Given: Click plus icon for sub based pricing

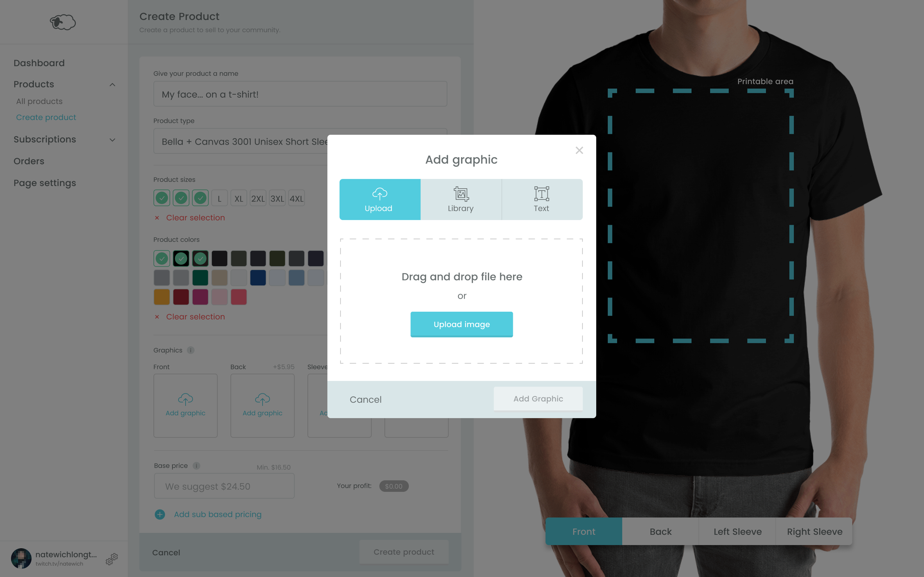Looking at the screenshot, I should tap(160, 514).
